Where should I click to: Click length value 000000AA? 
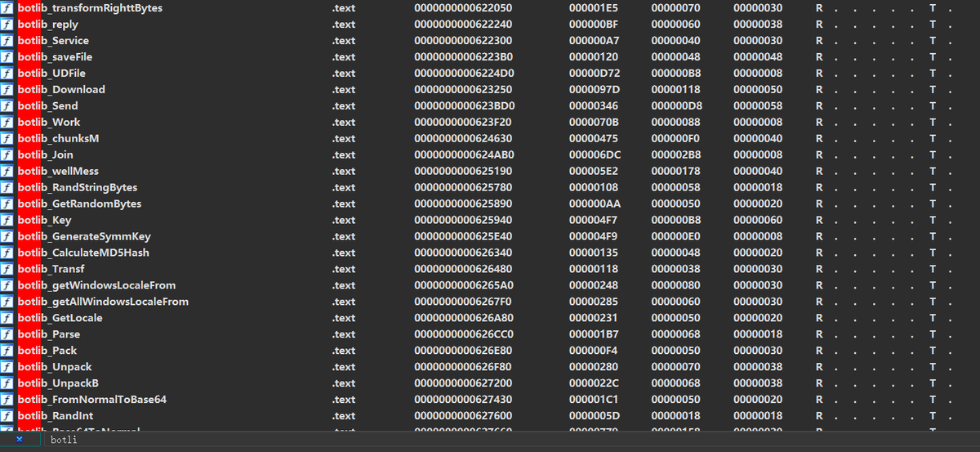[595, 204]
